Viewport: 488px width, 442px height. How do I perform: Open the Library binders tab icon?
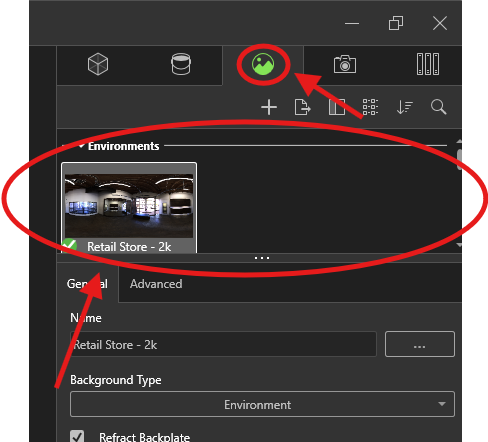click(x=428, y=64)
